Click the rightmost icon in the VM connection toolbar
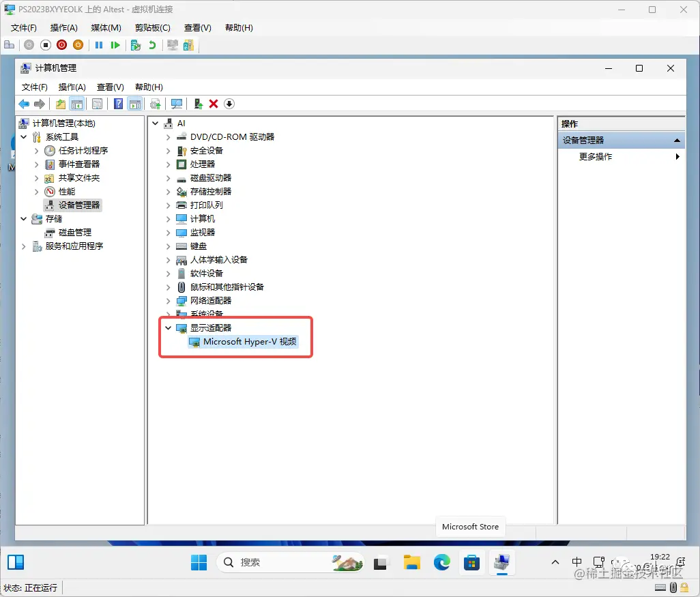700x597 pixels. 189,45
